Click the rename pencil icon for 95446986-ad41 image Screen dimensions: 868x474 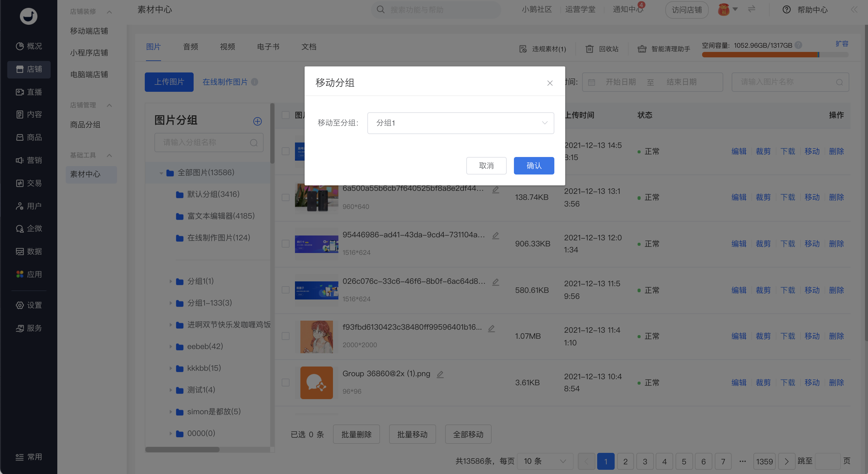tap(495, 235)
